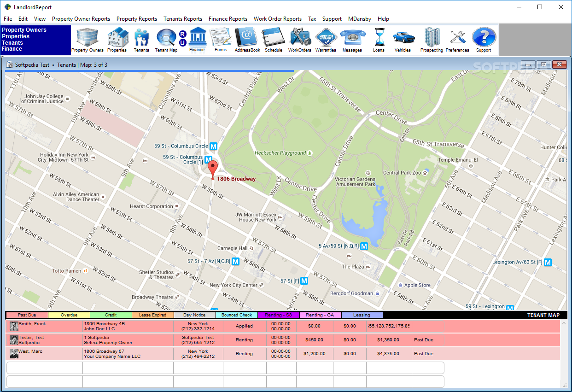This screenshot has width=572, height=392.
Task: Open the Messages telephone icon
Action: (x=352, y=40)
